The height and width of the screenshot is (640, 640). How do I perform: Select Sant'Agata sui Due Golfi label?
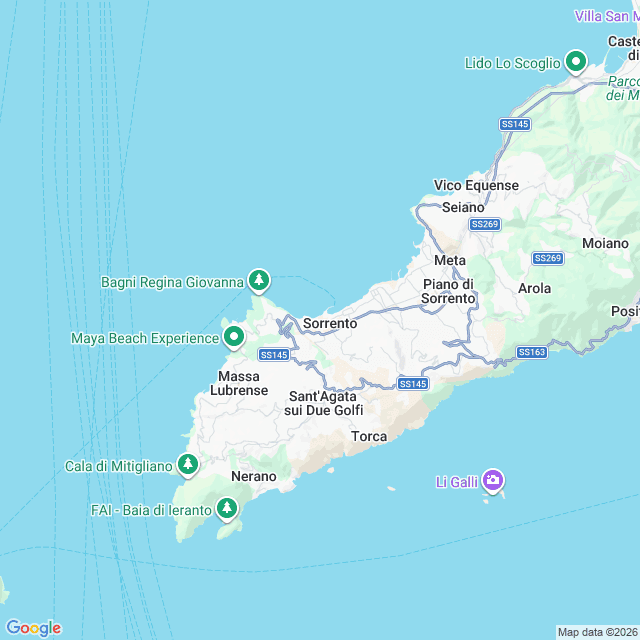click(x=323, y=403)
